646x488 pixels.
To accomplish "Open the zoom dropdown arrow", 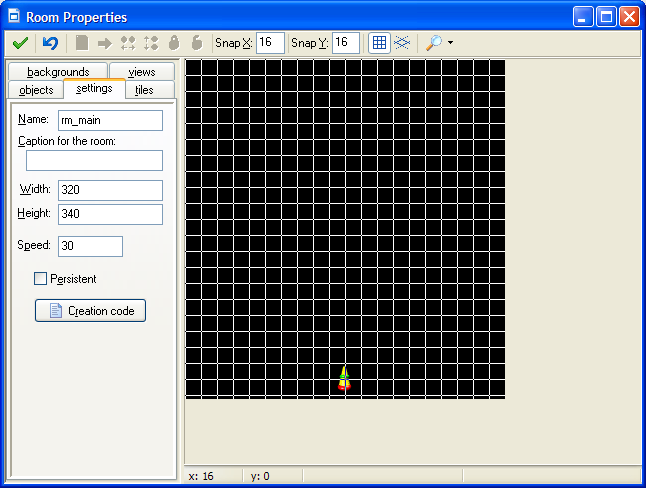I will pos(450,43).
